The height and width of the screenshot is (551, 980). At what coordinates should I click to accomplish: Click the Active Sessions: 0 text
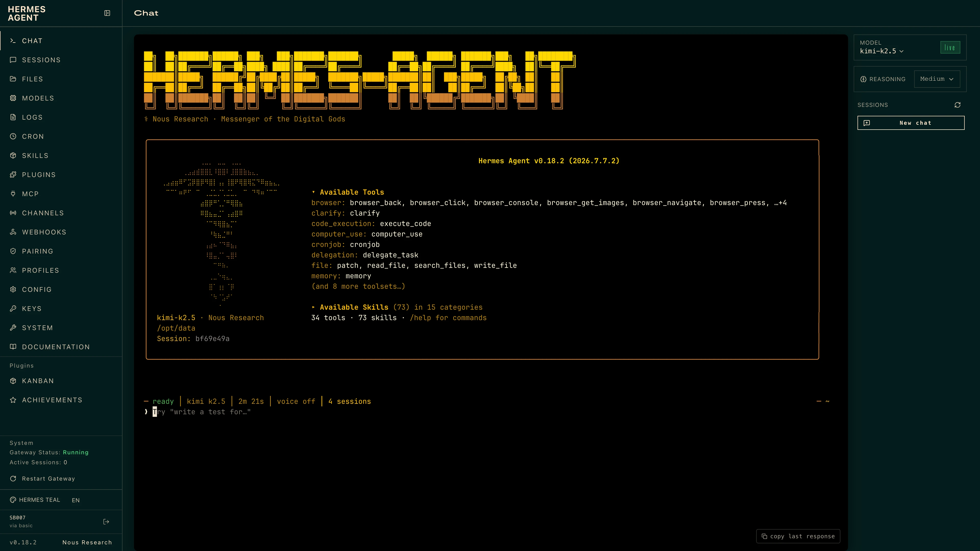[39, 462]
